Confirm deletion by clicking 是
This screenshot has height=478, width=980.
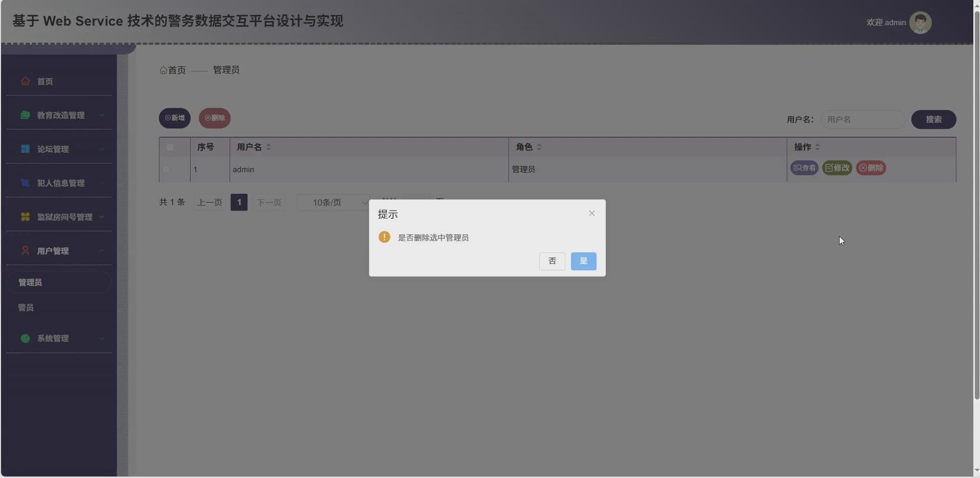(x=583, y=261)
